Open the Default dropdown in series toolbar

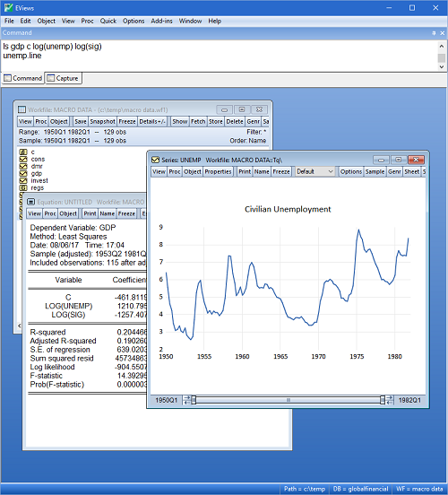point(314,171)
